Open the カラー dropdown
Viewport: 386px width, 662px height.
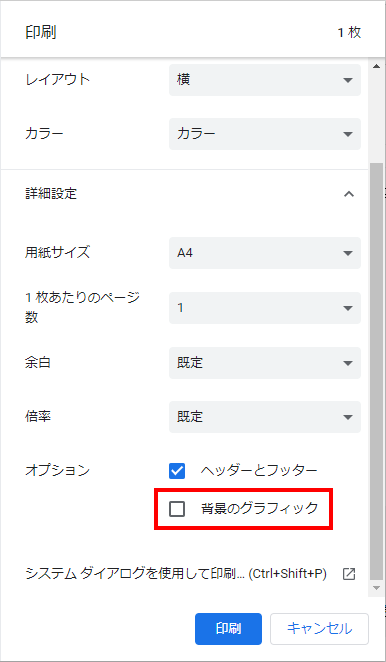(265, 134)
